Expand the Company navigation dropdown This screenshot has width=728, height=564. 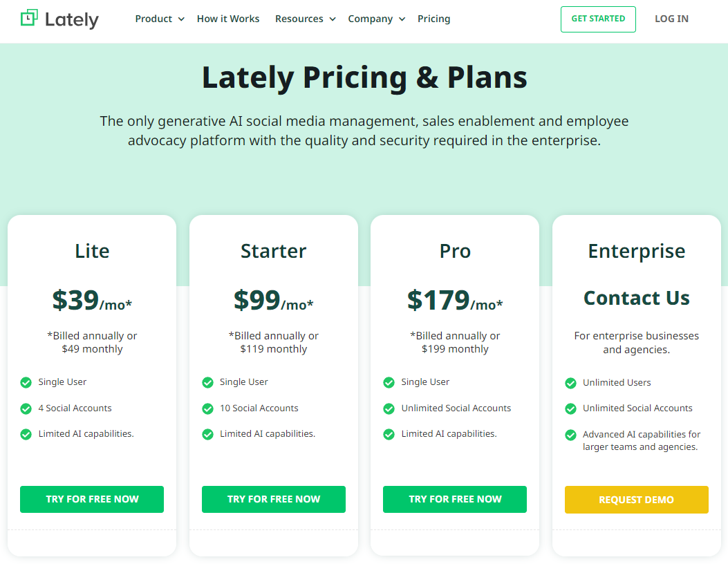[376, 19]
